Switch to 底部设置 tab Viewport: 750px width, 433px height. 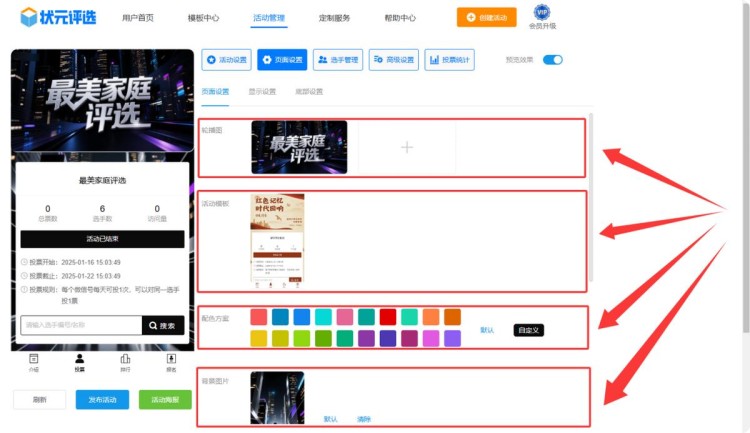[309, 92]
